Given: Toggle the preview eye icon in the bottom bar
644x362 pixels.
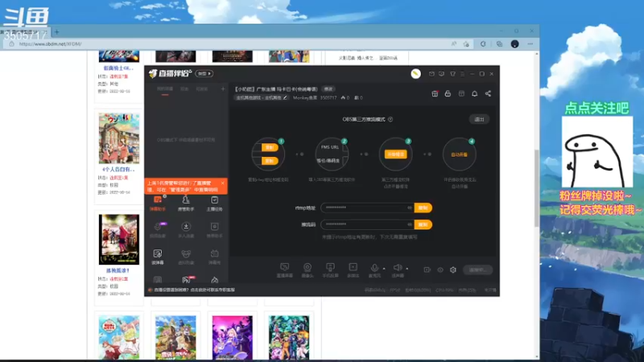Looking at the screenshot, I should [440, 269].
